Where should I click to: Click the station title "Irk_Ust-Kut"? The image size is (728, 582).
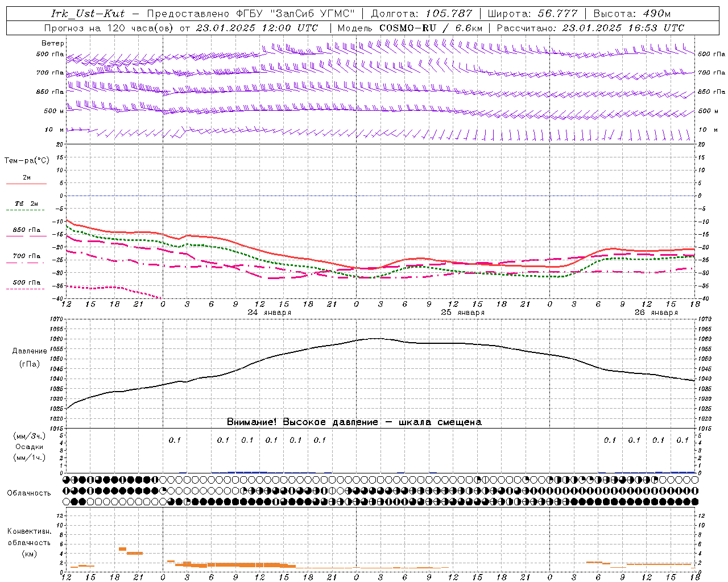coord(88,14)
